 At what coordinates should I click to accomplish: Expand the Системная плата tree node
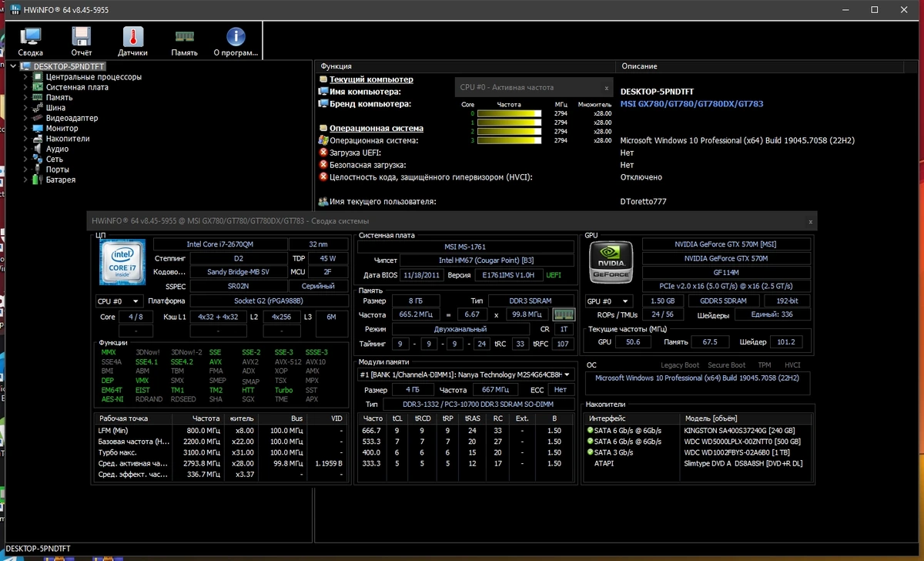coord(26,87)
